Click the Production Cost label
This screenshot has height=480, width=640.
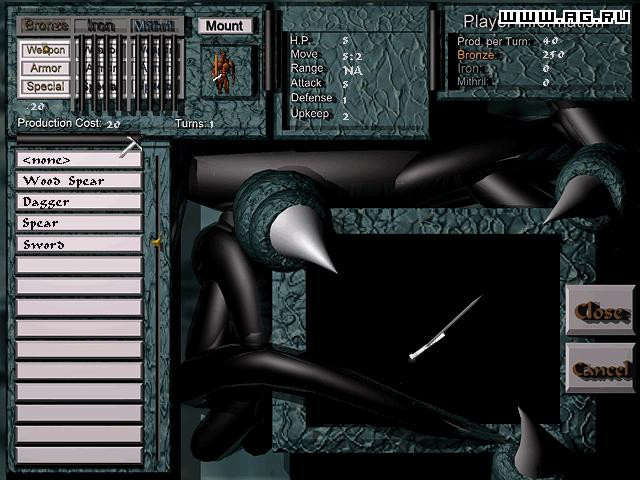coord(59,123)
